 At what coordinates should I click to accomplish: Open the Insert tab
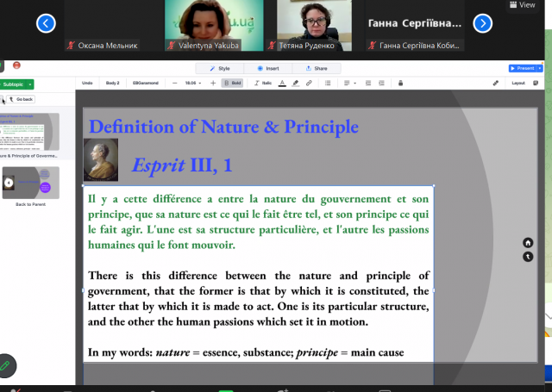tap(268, 69)
